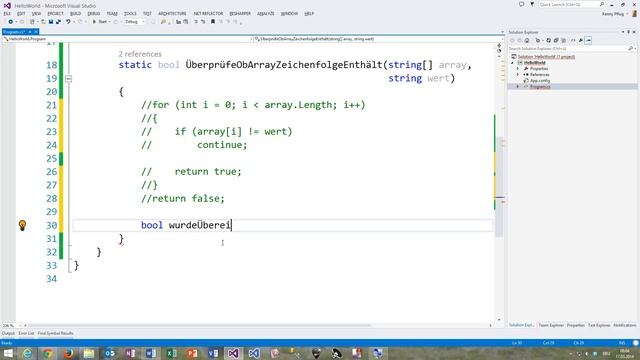Open the Error List panel tab
The width and height of the screenshot is (640, 360).
(x=26, y=333)
